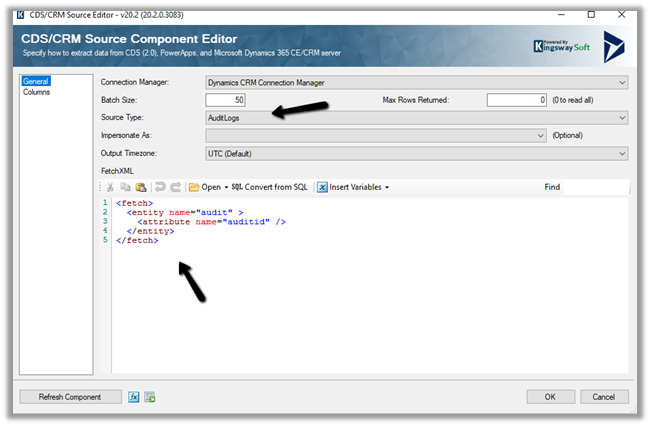
Task: Expand the Insert Variables dropdown
Action: (354, 187)
